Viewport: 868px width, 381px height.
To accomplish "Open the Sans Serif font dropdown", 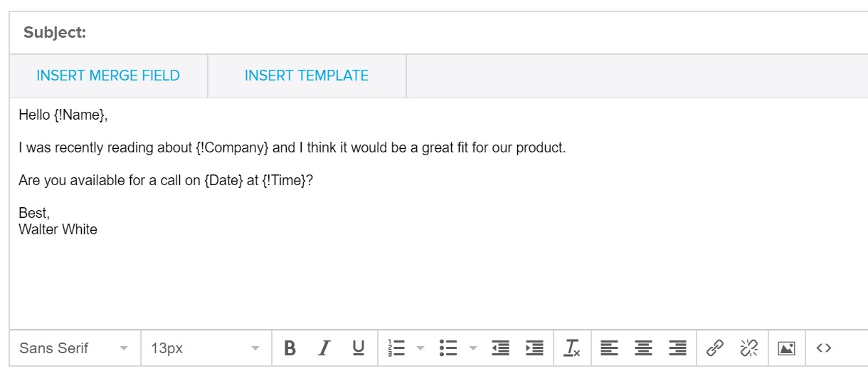I will tap(75, 348).
